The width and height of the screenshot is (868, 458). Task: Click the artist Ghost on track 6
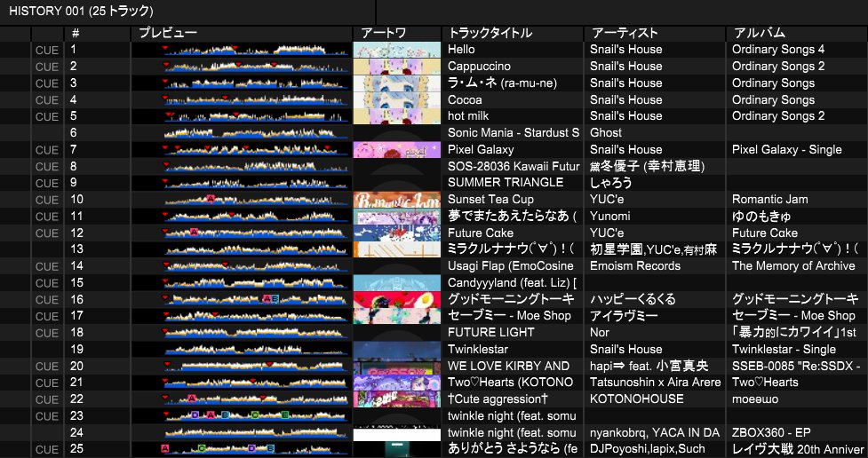pyautogui.click(x=606, y=133)
